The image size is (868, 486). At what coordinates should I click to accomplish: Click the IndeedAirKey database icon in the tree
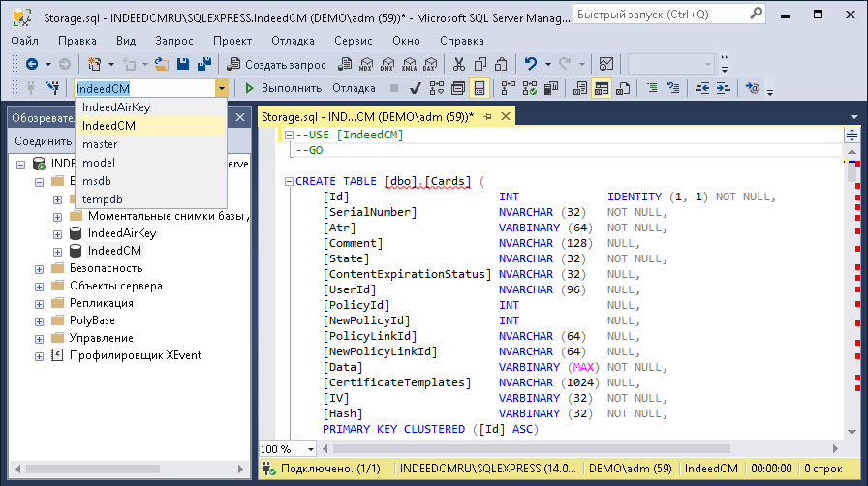click(76, 233)
